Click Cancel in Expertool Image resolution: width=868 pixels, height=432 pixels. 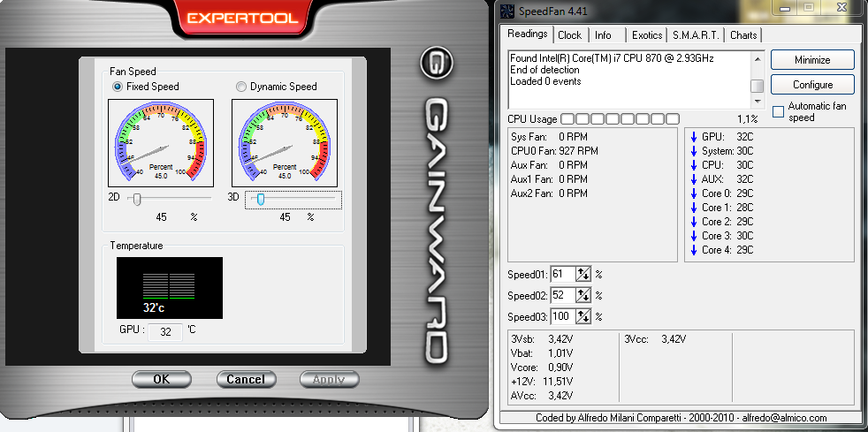246,380
